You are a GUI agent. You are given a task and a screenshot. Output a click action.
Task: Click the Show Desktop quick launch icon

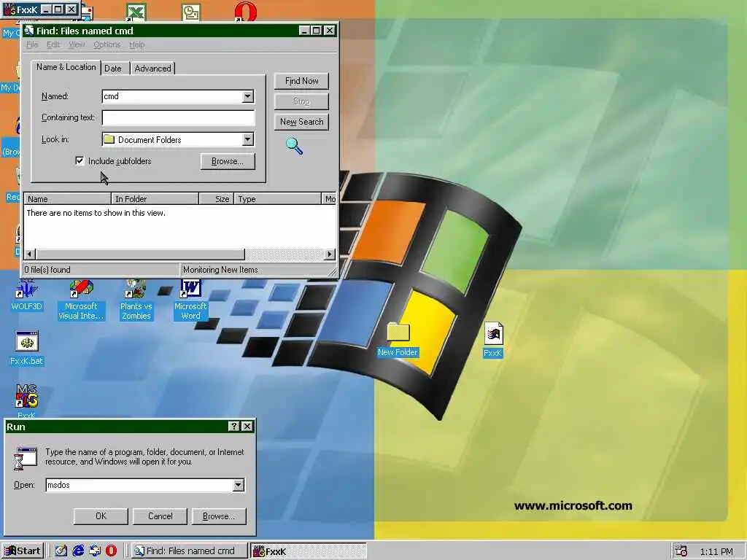(61, 551)
